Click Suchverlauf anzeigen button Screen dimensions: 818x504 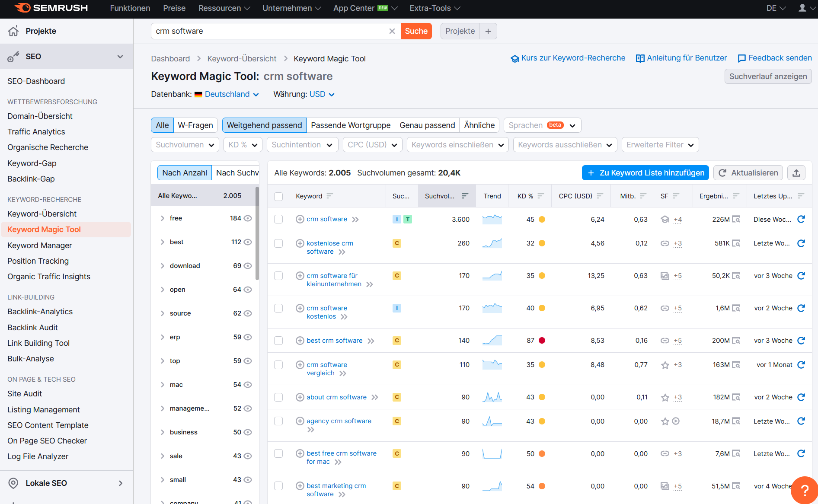(768, 77)
